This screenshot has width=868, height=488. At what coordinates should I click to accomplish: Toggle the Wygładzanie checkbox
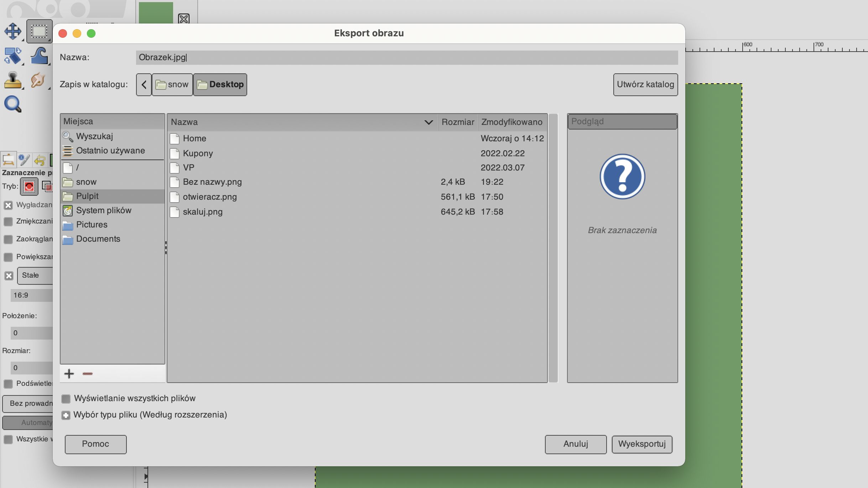pyautogui.click(x=8, y=205)
